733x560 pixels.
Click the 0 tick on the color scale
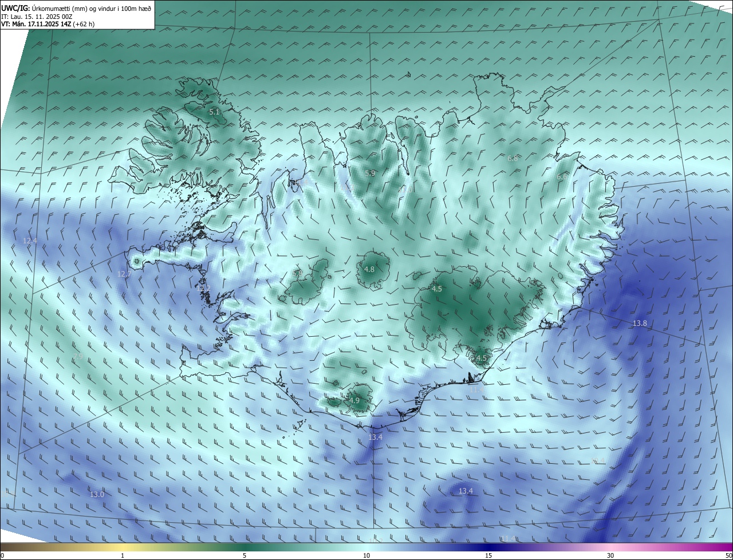point(2,555)
